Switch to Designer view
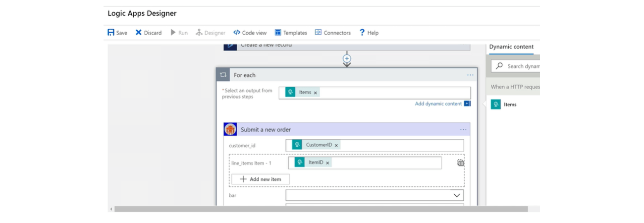Image resolution: width=644 pixels, height=223 pixels. pyautogui.click(x=211, y=33)
